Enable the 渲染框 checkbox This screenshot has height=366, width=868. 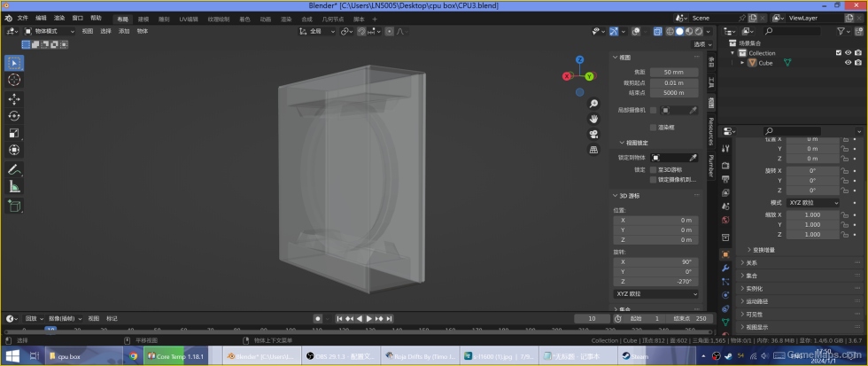[x=654, y=128]
